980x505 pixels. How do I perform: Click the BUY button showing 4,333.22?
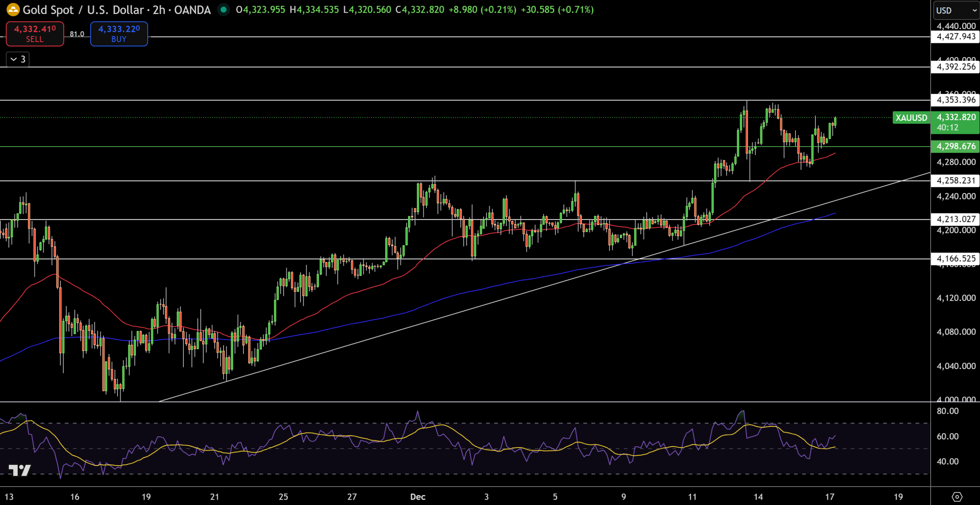pos(119,34)
